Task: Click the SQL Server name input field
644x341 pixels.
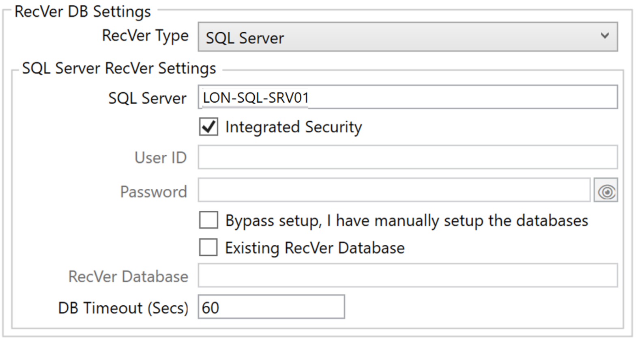Action: (x=408, y=97)
